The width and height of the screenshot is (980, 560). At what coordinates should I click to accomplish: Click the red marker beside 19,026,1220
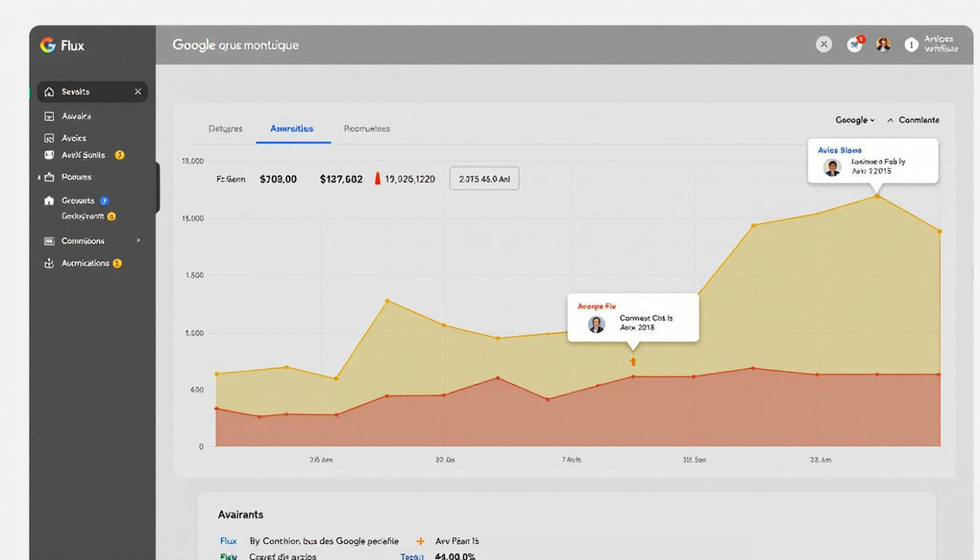tap(377, 178)
